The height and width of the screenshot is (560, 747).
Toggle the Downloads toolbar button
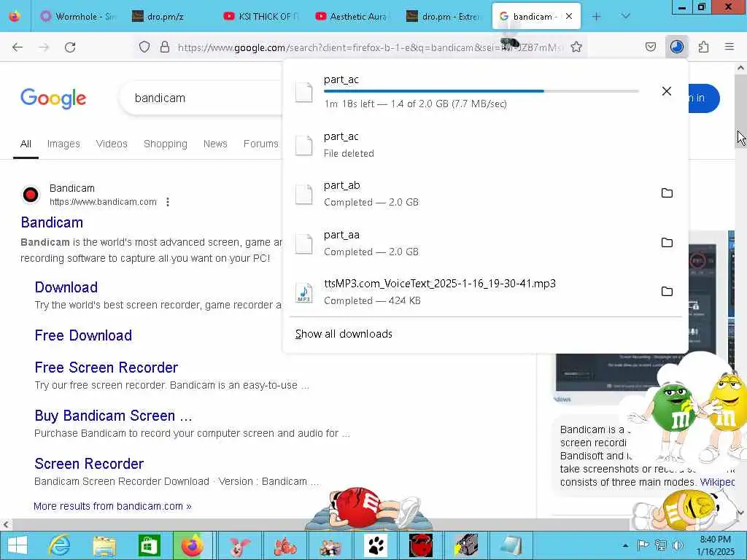click(677, 47)
